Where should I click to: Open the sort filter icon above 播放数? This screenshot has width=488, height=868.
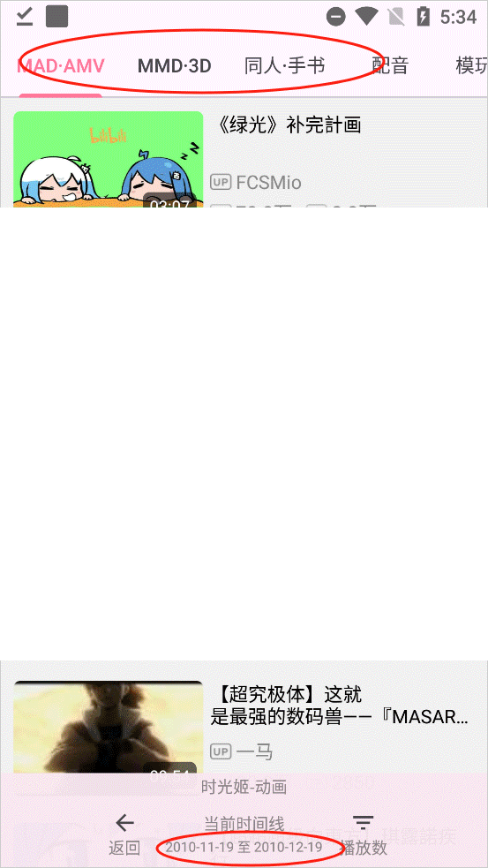coord(363,823)
